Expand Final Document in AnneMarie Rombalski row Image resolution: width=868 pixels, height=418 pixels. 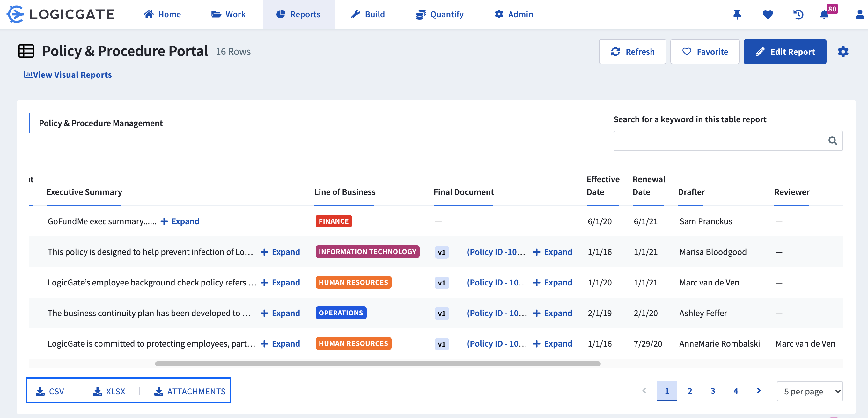(x=553, y=344)
